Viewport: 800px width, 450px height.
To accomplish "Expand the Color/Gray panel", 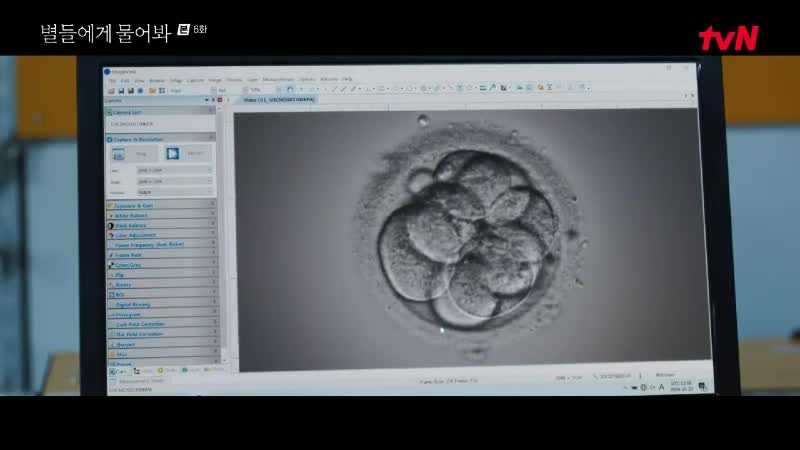I will point(162,265).
